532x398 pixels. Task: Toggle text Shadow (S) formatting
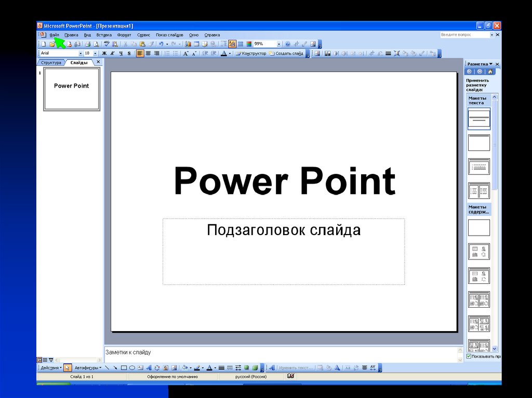[129, 53]
